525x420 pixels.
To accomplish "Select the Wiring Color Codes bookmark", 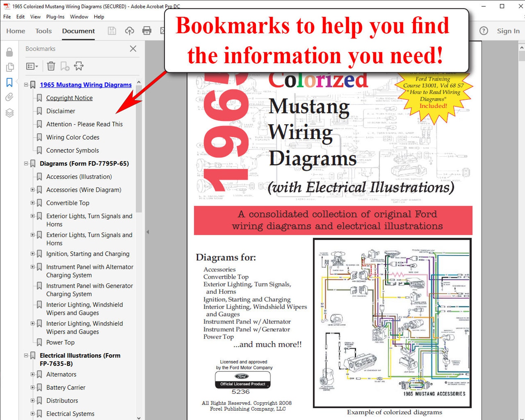I will [x=73, y=137].
